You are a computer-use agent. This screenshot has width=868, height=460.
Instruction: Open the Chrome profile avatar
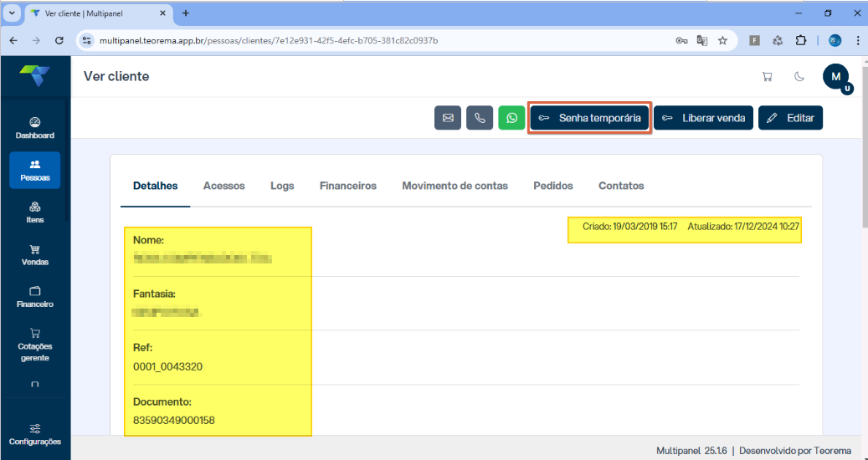pos(835,40)
